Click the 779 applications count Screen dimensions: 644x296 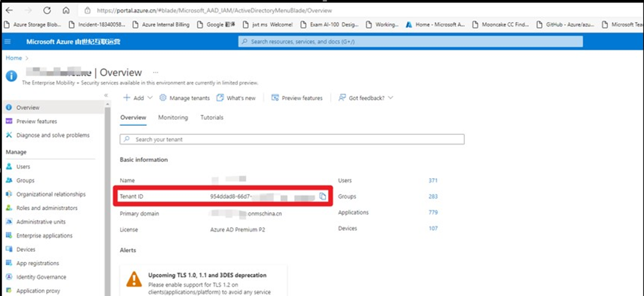[x=433, y=212]
